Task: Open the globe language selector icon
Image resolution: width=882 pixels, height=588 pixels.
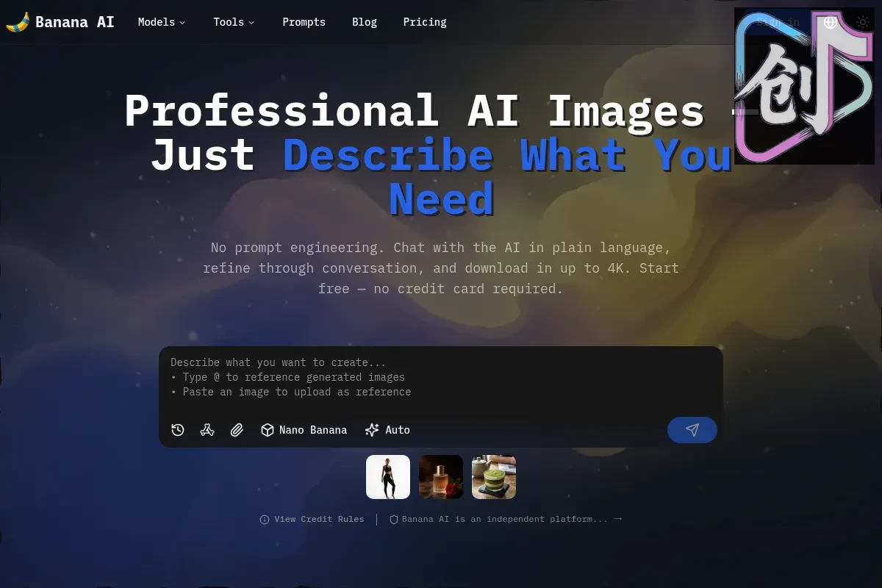Action: coord(831,22)
